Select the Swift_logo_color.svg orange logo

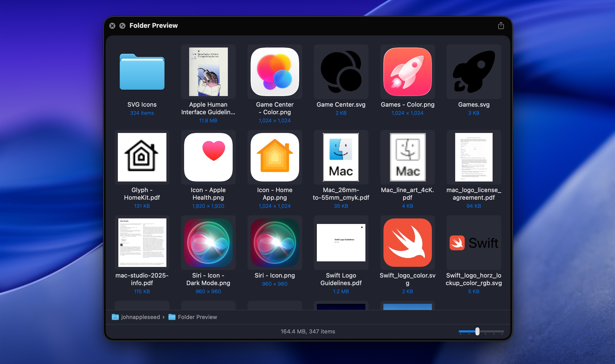[x=407, y=243]
